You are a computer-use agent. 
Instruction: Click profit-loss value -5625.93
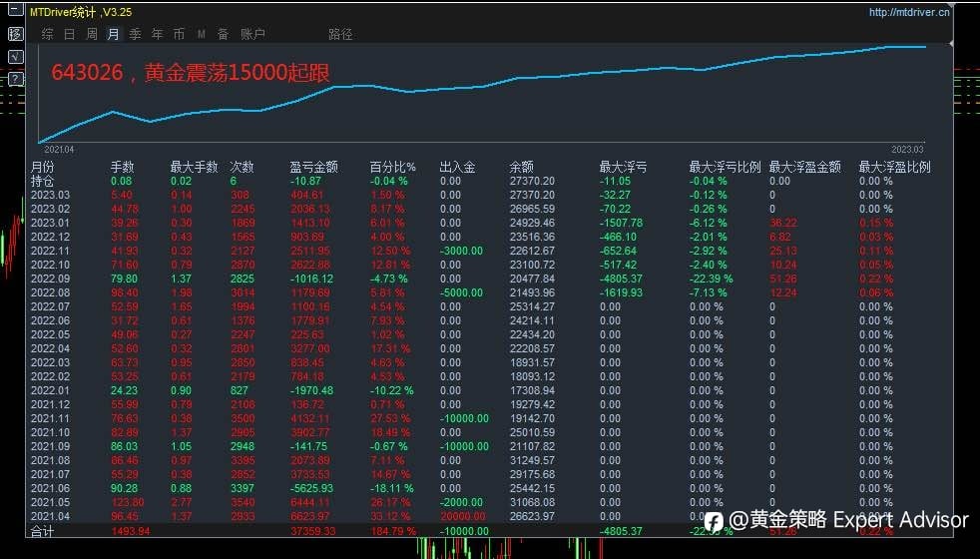(x=312, y=488)
